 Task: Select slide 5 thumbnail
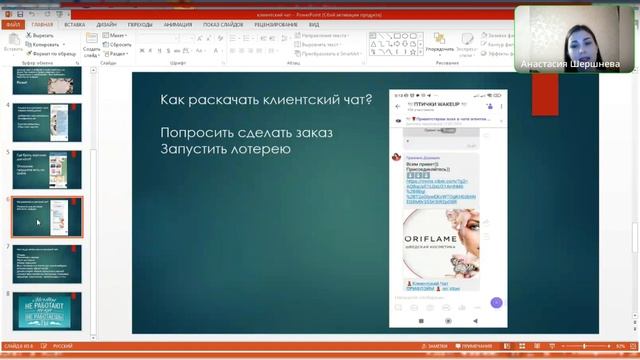pyautogui.click(x=47, y=170)
